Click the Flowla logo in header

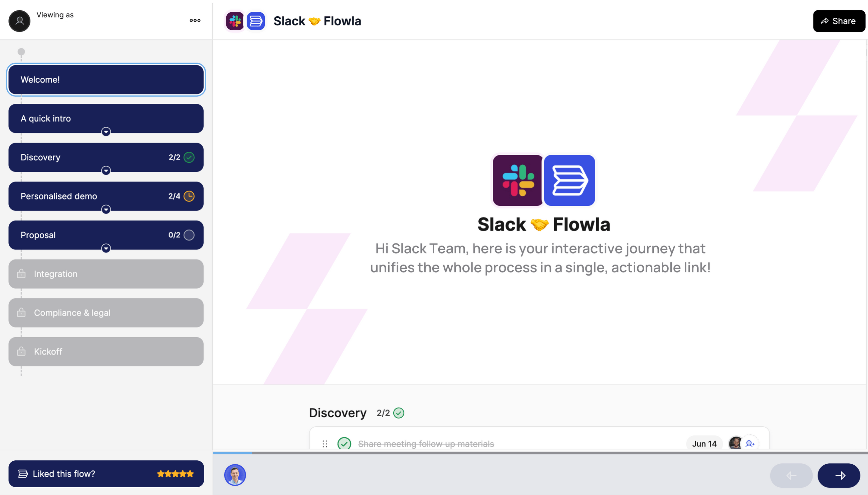tap(256, 21)
